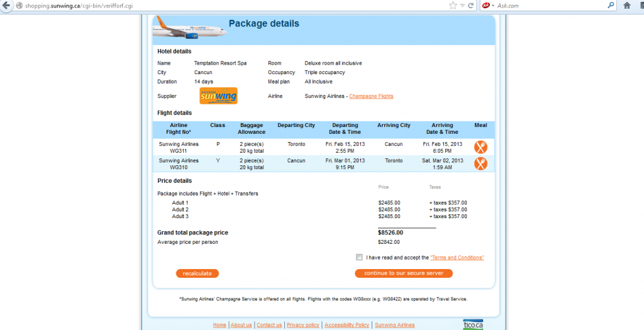Click the Baggage Allowance column header
The image size is (644, 330).
point(252,128)
